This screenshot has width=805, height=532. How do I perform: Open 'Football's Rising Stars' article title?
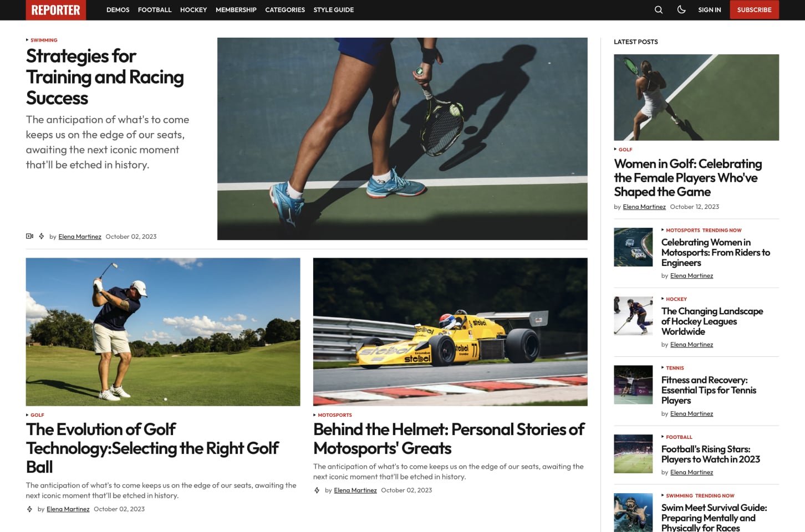pyautogui.click(x=711, y=454)
